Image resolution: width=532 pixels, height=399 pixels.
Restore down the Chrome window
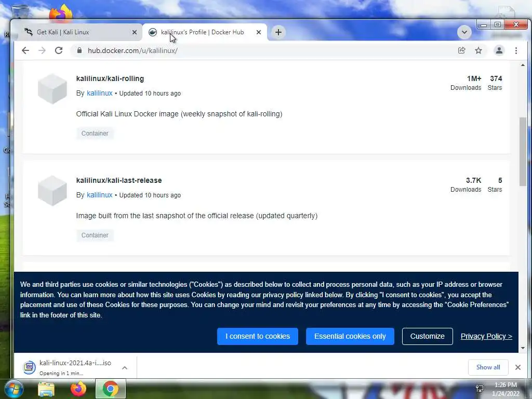[498, 25]
